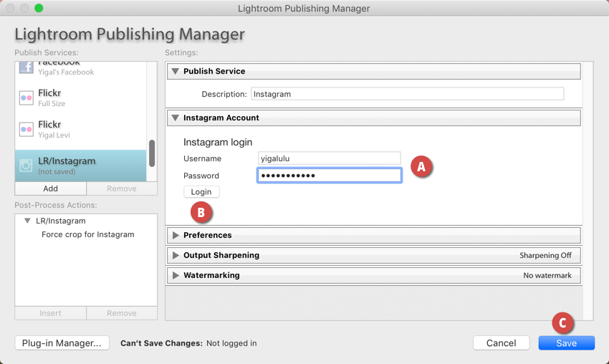Click the Login button
The width and height of the screenshot is (609, 364).
coord(201,192)
